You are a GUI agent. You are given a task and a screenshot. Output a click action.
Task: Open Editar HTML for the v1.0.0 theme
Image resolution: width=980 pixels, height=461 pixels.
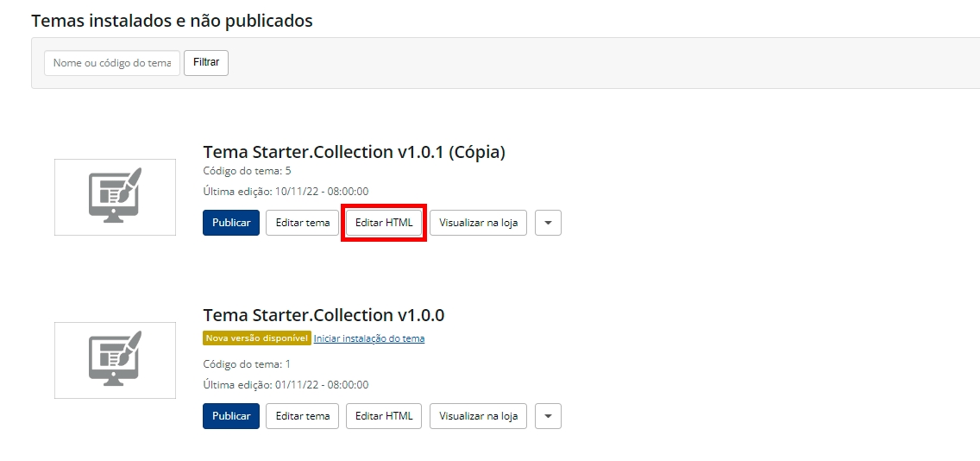coord(384,416)
